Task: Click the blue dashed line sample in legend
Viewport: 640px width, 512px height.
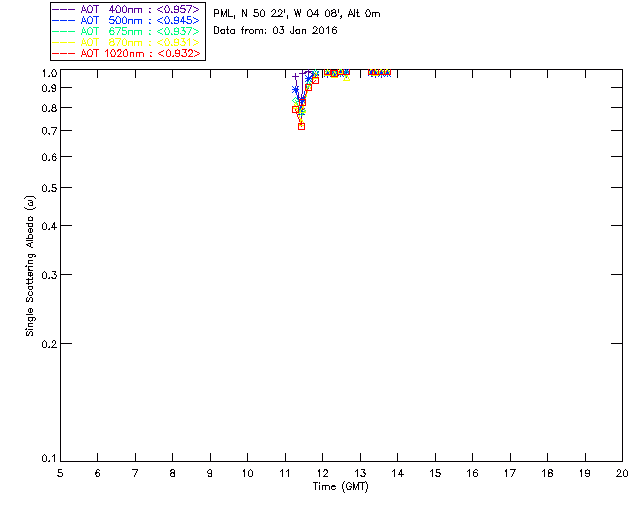Action: [x=63, y=20]
